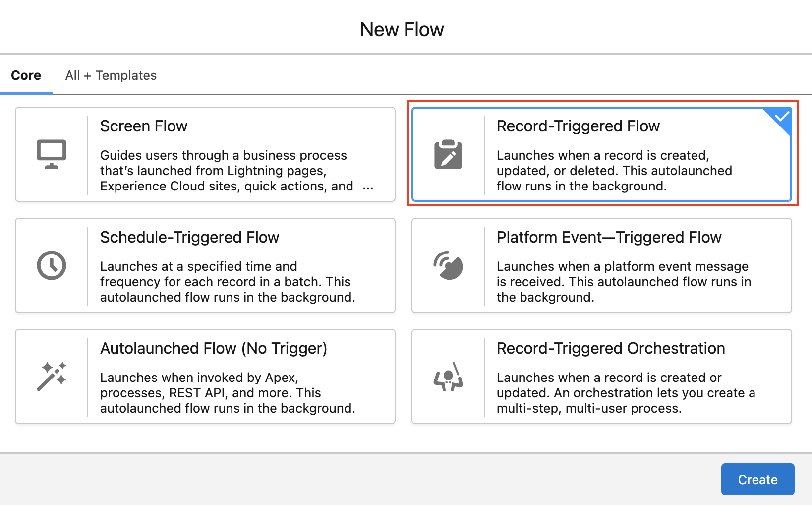Click the Record-Triggered Orchestration description text
The width and height of the screenshot is (812, 505).
626,393
